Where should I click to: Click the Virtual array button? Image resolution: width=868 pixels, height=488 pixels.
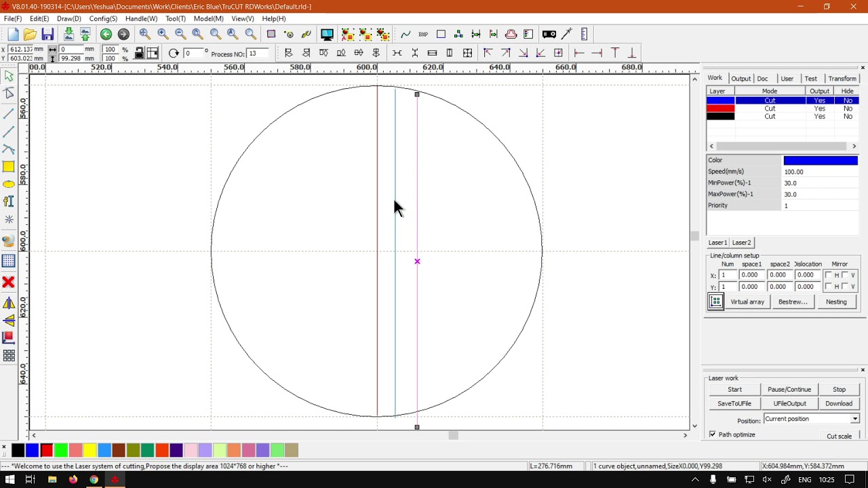pos(747,302)
